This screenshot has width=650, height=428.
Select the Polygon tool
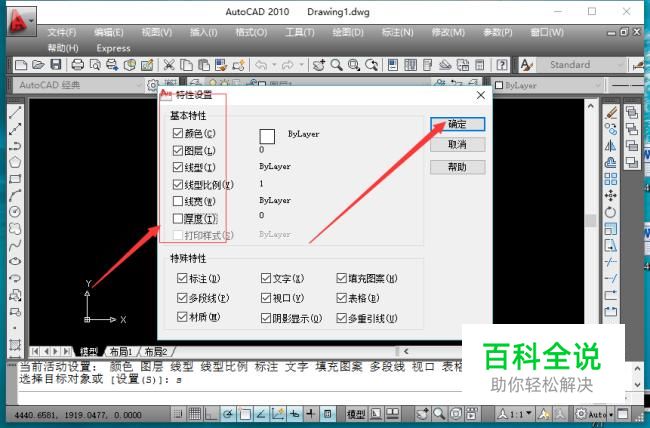(15, 162)
